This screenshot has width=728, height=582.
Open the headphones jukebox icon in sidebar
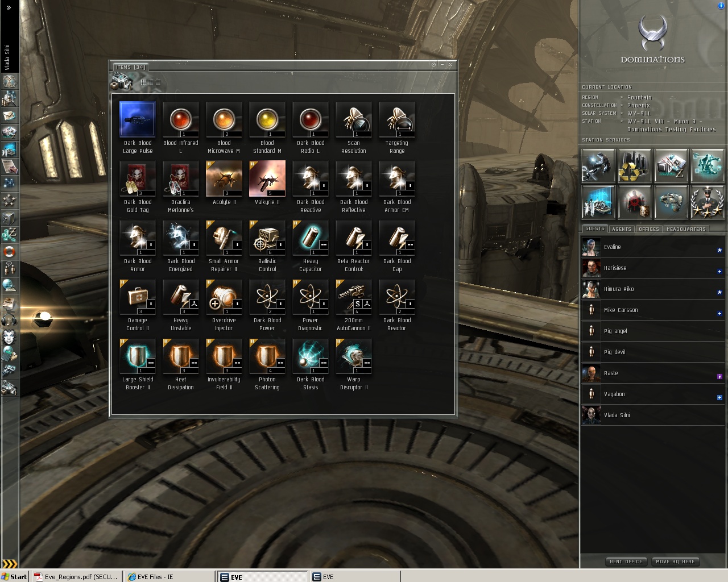pos(10,320)
